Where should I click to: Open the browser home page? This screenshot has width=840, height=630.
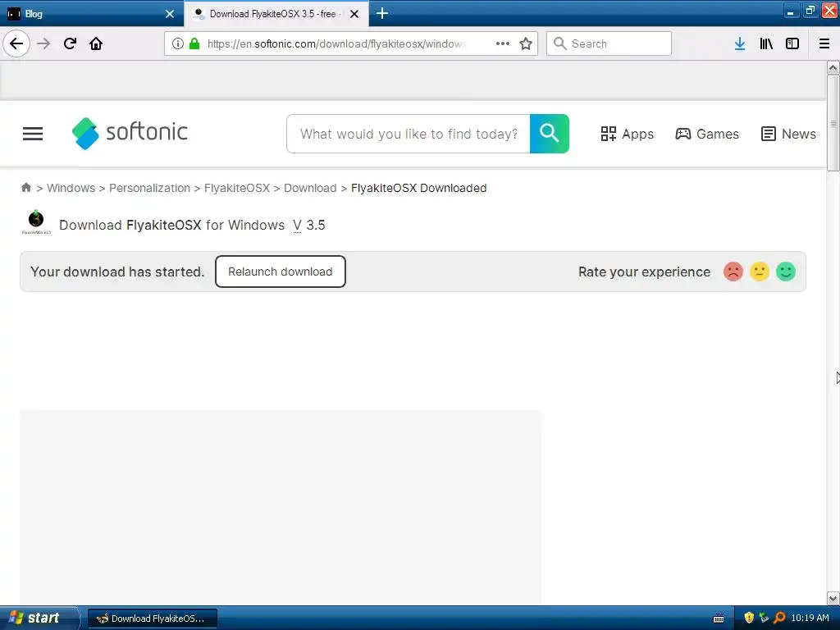(97, 43)
